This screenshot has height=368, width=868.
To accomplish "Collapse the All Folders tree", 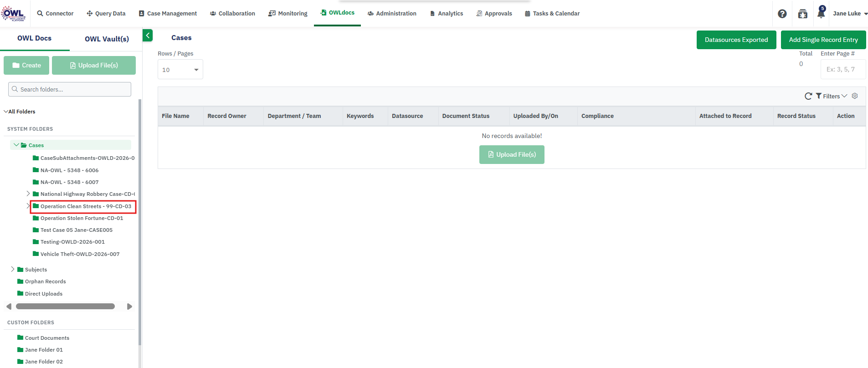I will (6, 112).
